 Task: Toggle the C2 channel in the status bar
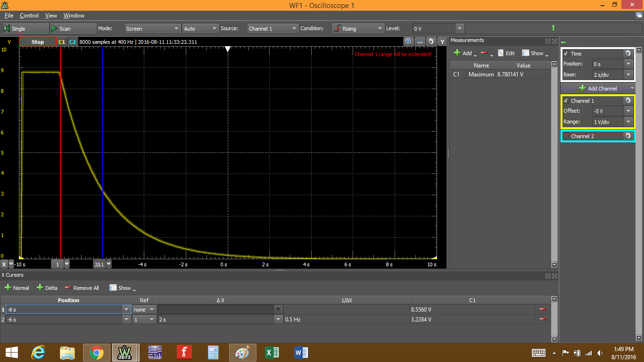pos(73,42)
